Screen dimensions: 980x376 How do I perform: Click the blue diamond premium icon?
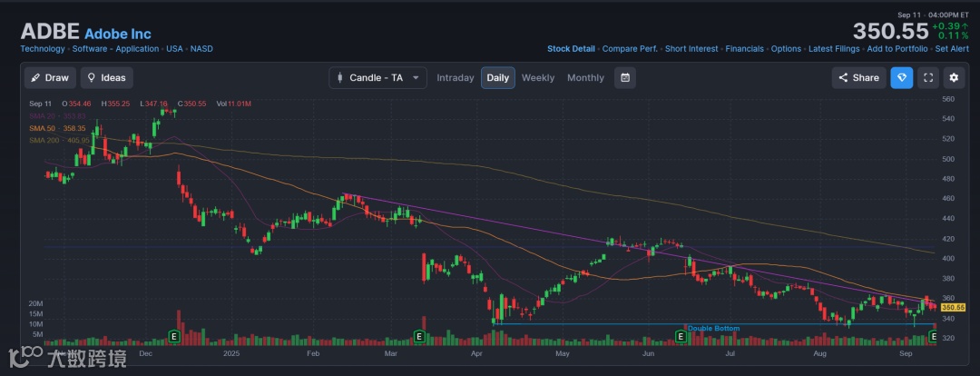[901, 77]
